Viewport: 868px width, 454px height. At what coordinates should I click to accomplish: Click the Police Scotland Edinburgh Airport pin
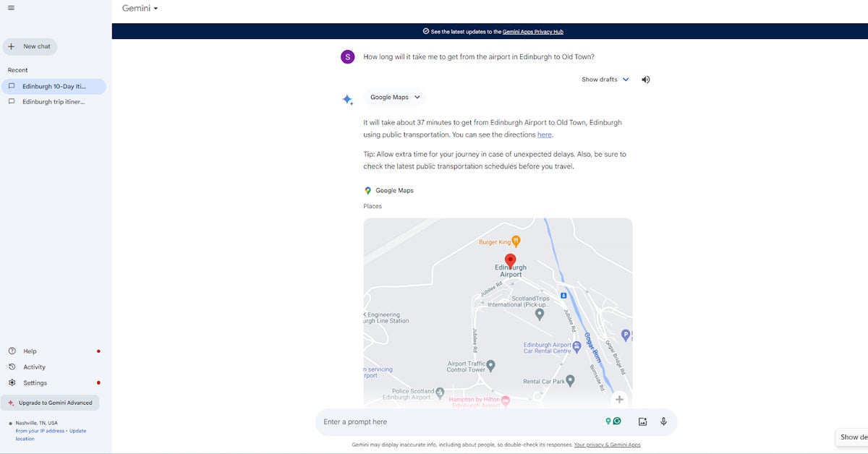pos(440,392)
